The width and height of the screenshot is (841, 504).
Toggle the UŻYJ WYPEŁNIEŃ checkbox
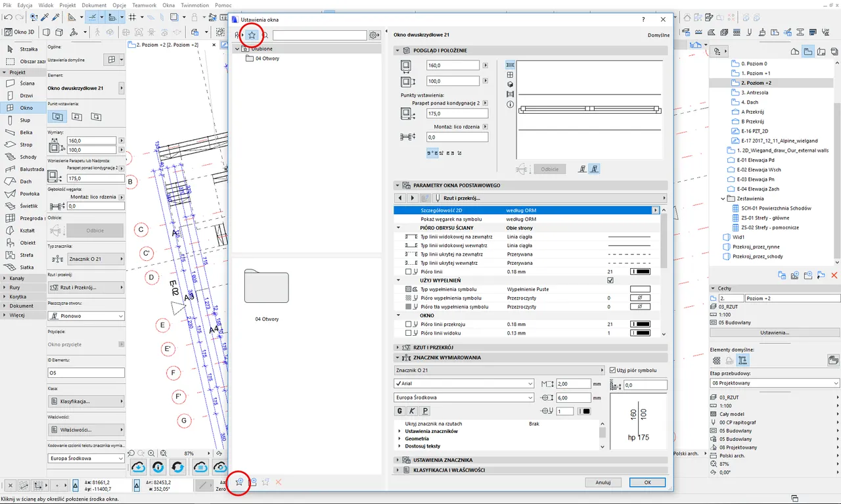point(611,280)
